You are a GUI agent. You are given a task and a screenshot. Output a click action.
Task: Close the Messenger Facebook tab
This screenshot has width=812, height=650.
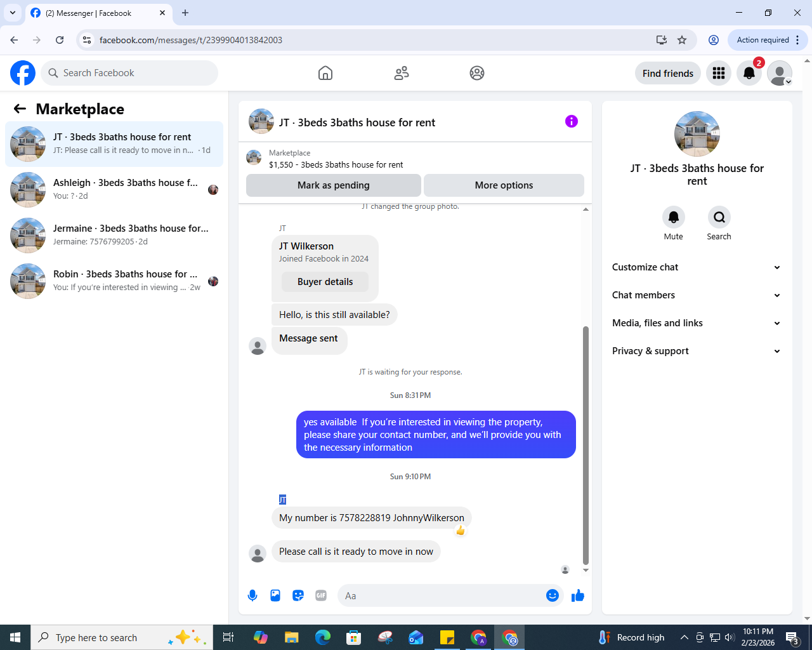(x=162, y=13)
